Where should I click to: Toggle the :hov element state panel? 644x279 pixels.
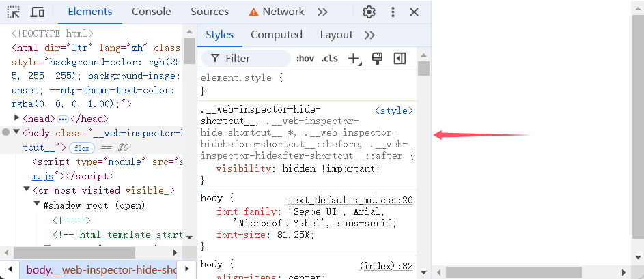305,59
